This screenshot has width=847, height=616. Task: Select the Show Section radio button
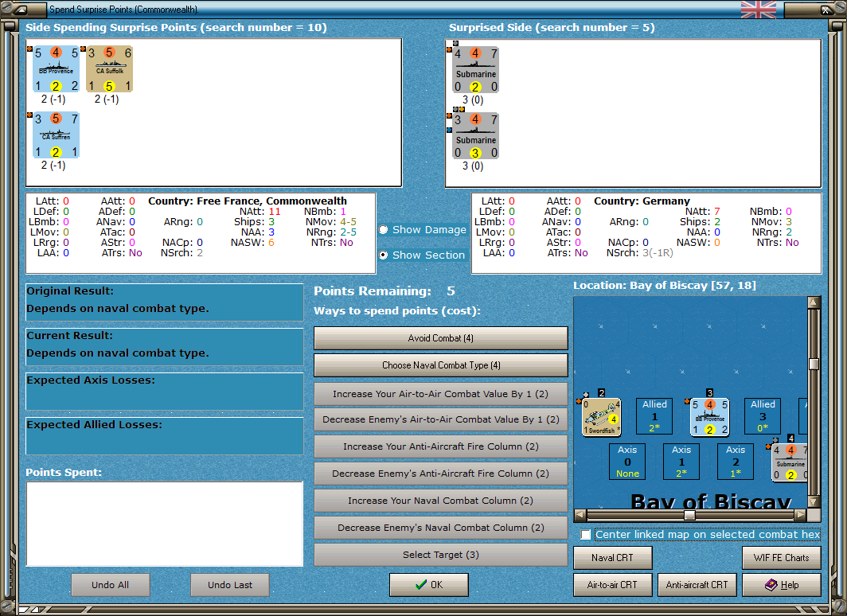[x=384, y=255]
